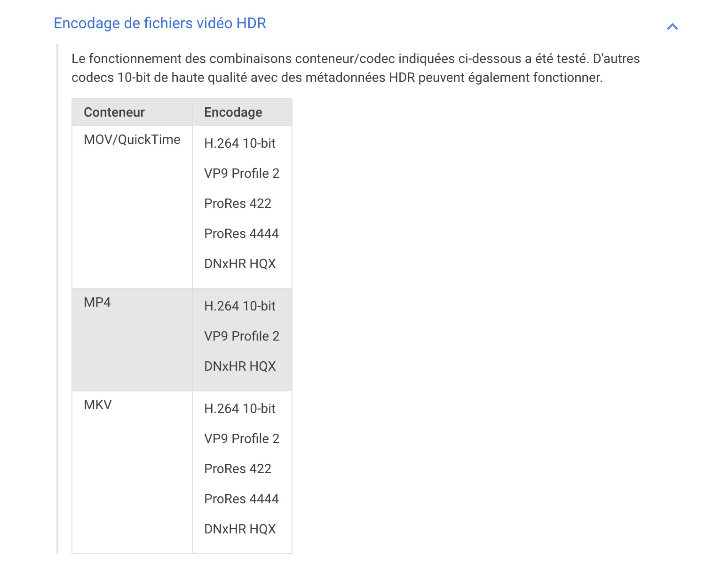Click VP9 Profile 2 under MOV/QuickTime
This screenshot has width=728, height=572.
click(x=241, y=174)
